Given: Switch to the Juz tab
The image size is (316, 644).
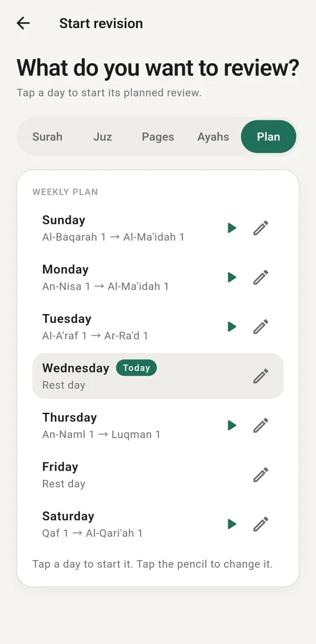Looking at the screenshot, I should coord(102,137).
